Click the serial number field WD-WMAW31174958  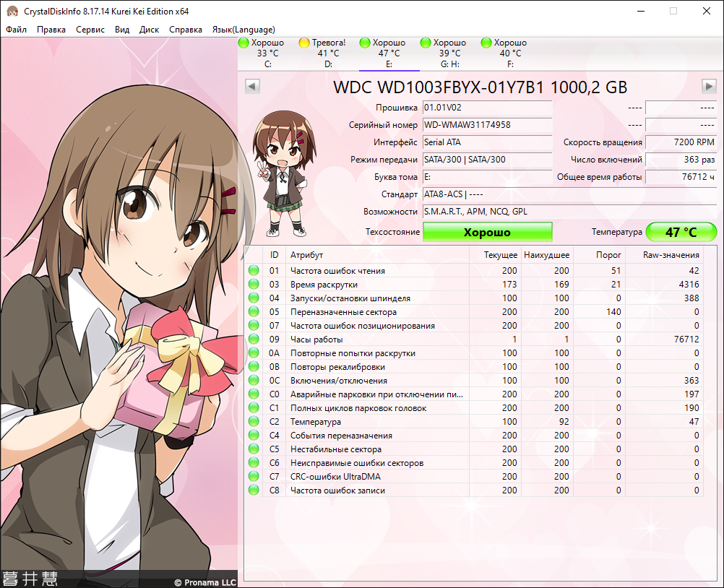click(x=488, y=125)
